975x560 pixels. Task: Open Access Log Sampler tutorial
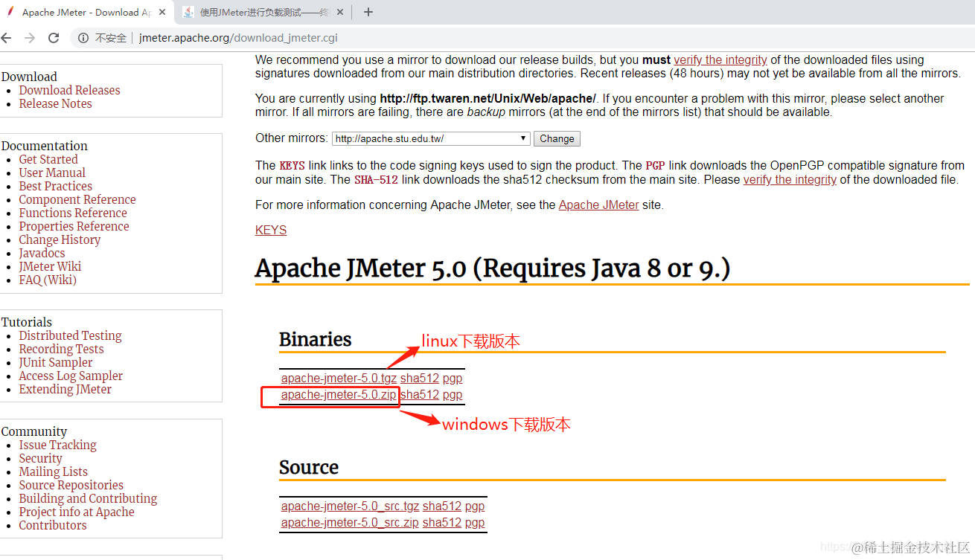pyautogui.click(x=71, y=376)
